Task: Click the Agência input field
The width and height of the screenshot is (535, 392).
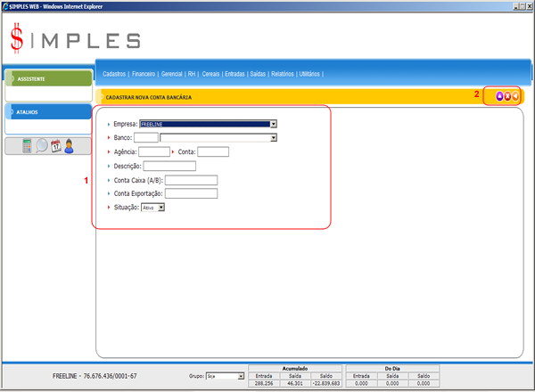Action: (x=154, y=151)
